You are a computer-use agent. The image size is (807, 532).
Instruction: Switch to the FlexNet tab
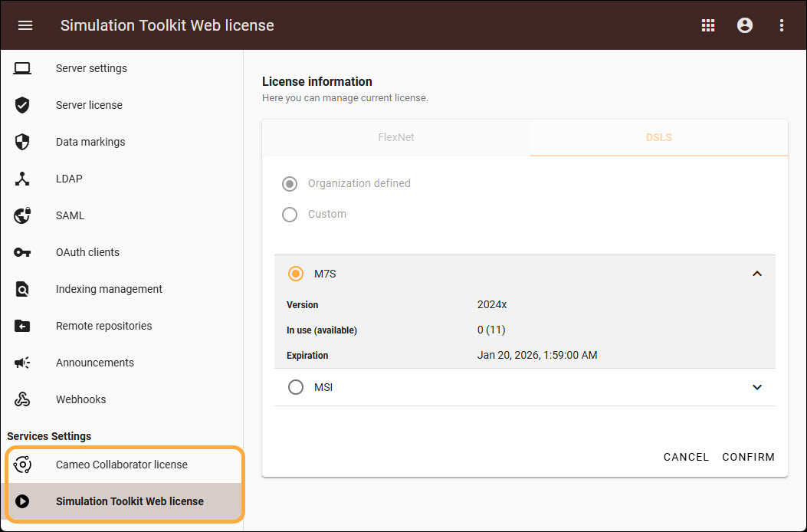click(x=396, y=138)
